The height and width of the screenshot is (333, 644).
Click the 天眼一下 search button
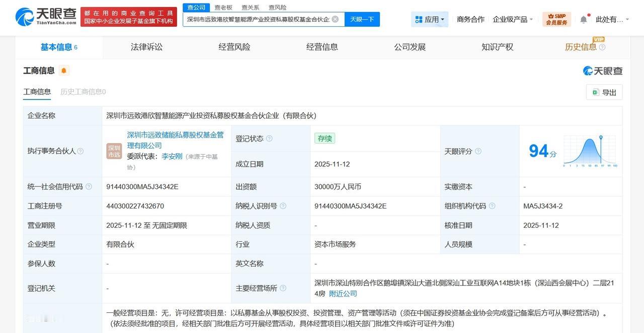(362, 19)
